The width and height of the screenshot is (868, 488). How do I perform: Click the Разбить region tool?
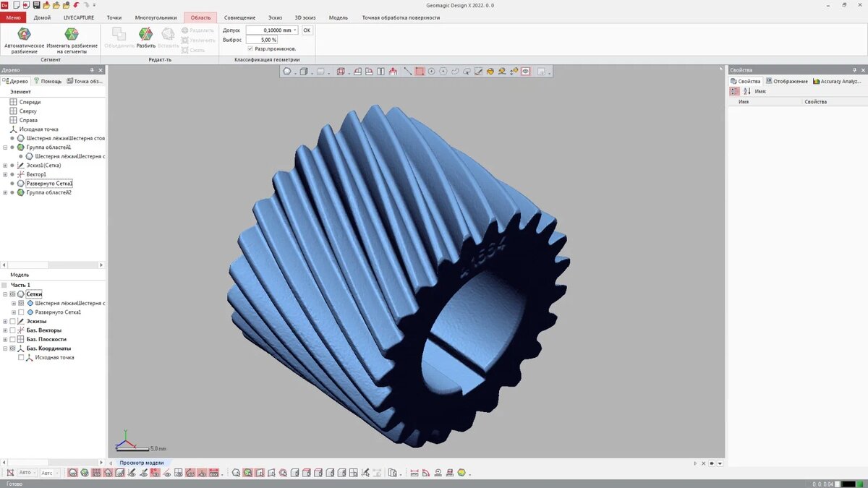tap(145, 34)
